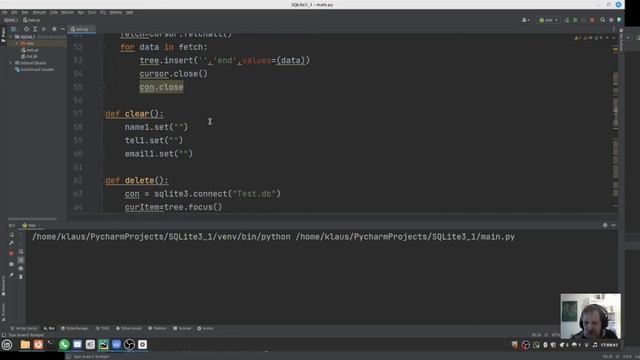Screen dimensions: 640x360
Task: Open the main run configuration dropdown
Action: 548,20
